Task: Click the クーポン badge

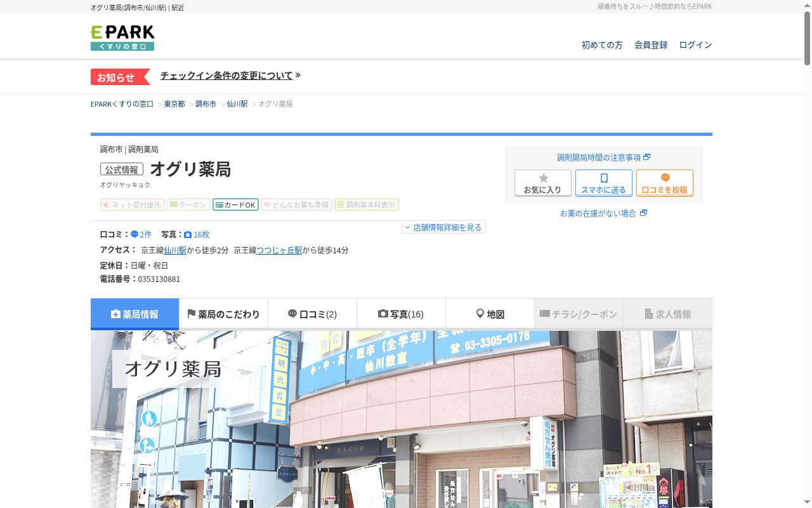Action: click(x=188, y=204)
